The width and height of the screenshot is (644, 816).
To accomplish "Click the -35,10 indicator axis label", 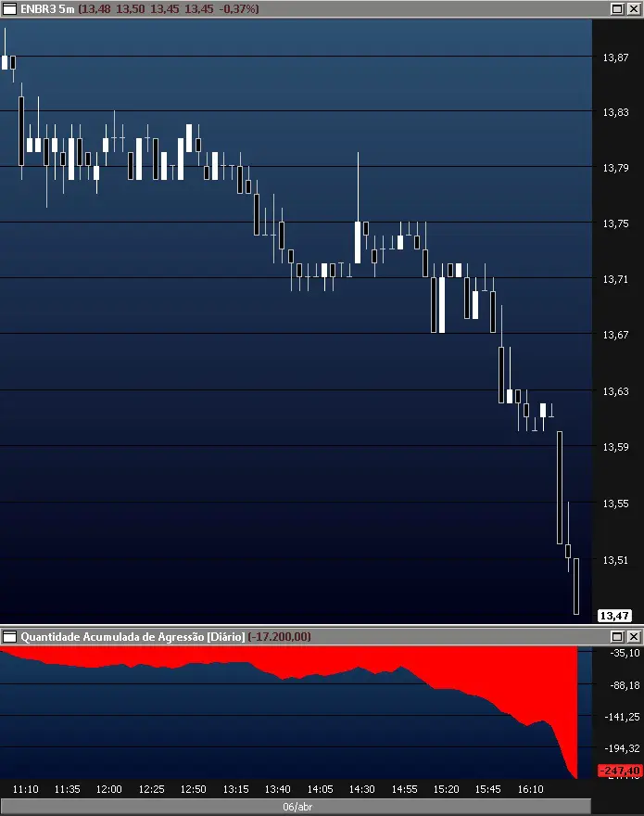I will click(x=625, y=654).
